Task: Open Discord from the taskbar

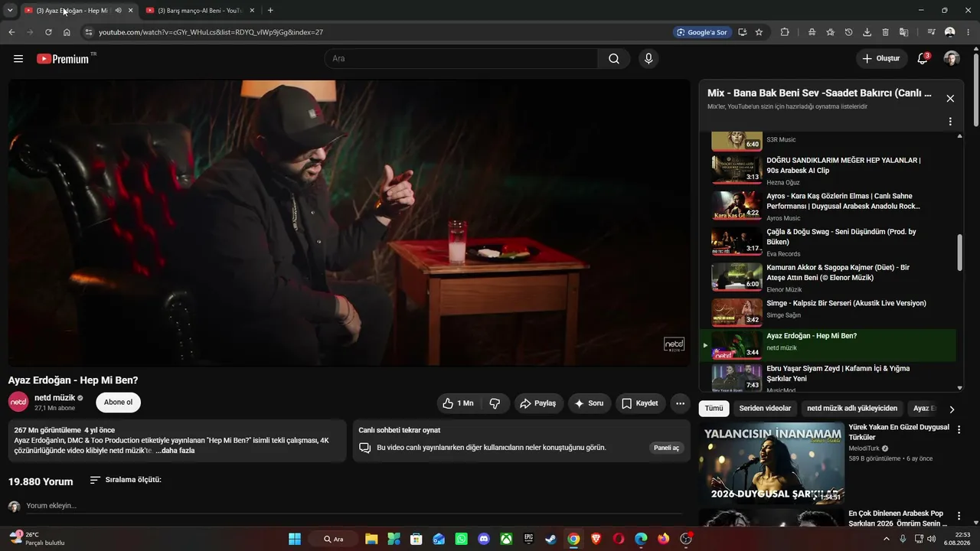Action: 483,539
